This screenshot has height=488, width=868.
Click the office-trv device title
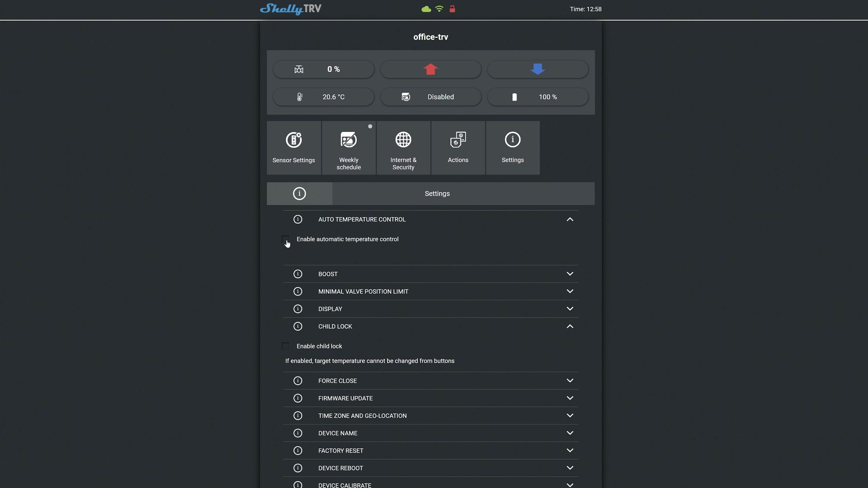[x=431, y=37]
